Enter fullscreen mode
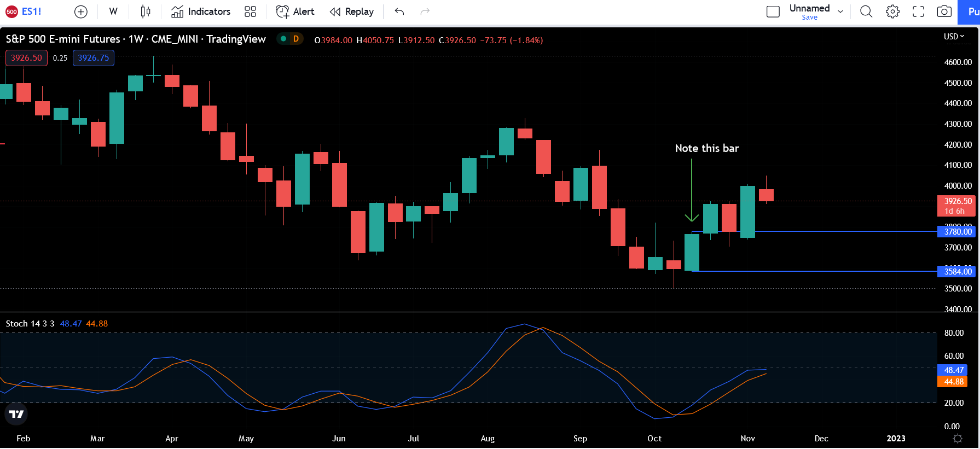This screenshot has width=980, height=449. [918, 11]
